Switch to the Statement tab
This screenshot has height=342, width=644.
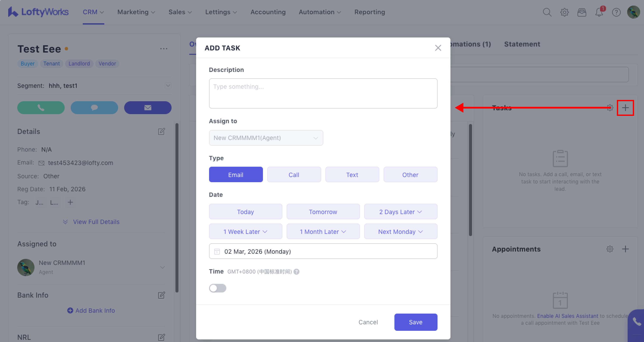click(x=522, y=44)
